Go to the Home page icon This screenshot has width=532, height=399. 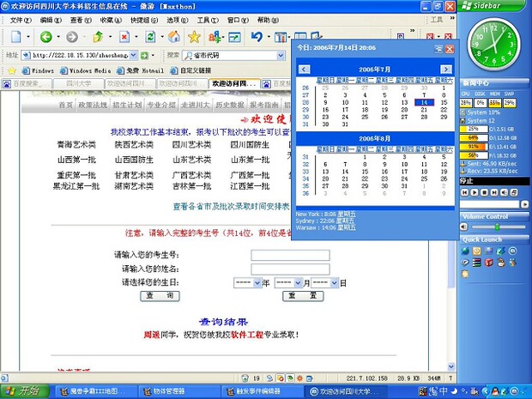[x=174, y=37]
